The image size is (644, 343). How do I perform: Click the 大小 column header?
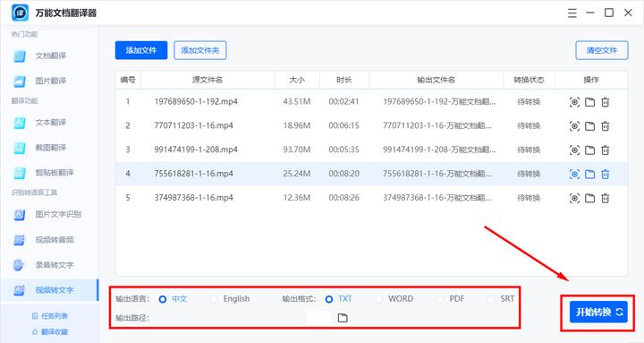[297, 80]
